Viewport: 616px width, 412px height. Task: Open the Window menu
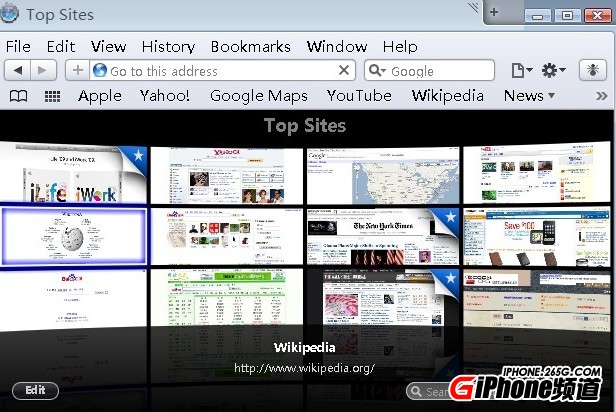point(337,46)
